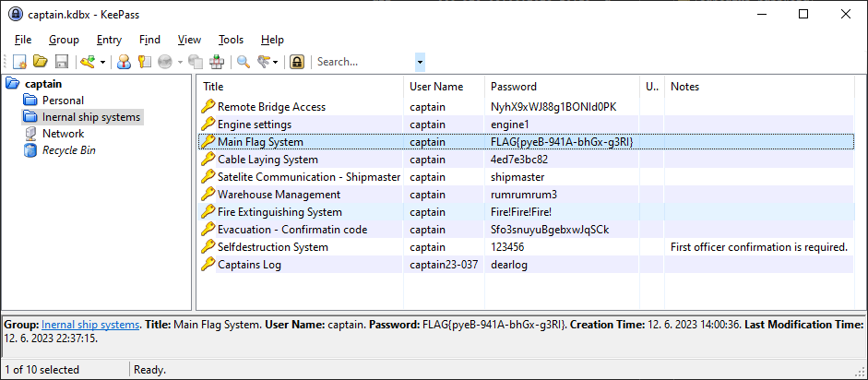Click the New database icon

coord(18,62)
